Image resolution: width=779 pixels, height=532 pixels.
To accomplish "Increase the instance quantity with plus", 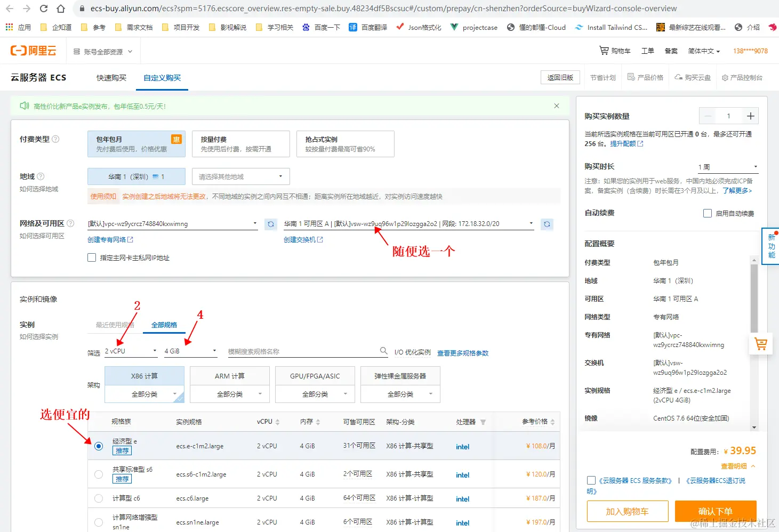I will coord(750,116).
